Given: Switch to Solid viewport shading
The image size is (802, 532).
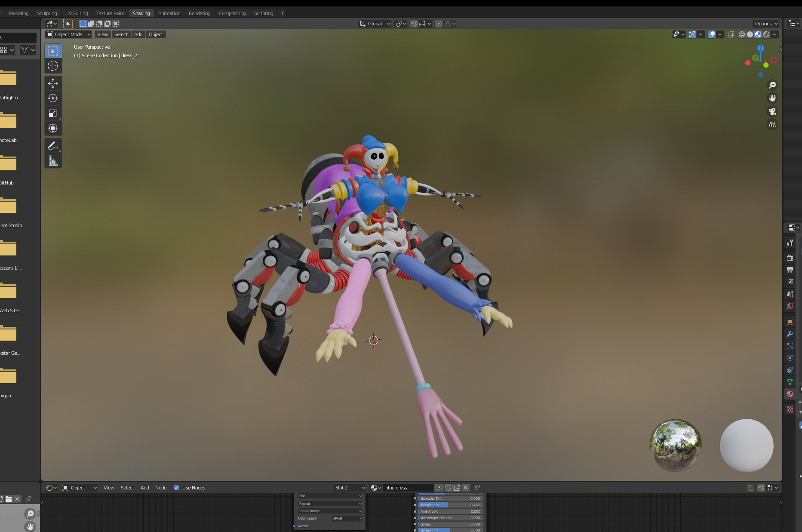Looking at the screenshot, I should (x=750, y=34).
